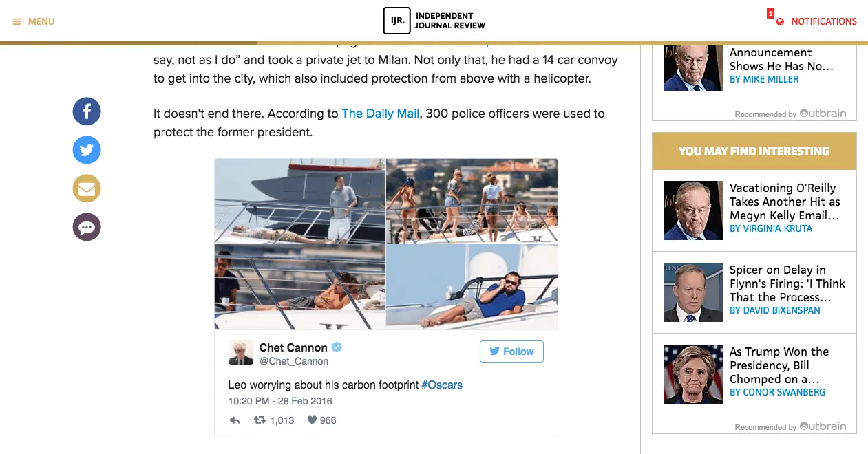Like the tweet via heart icon

(x=312, y=420)
